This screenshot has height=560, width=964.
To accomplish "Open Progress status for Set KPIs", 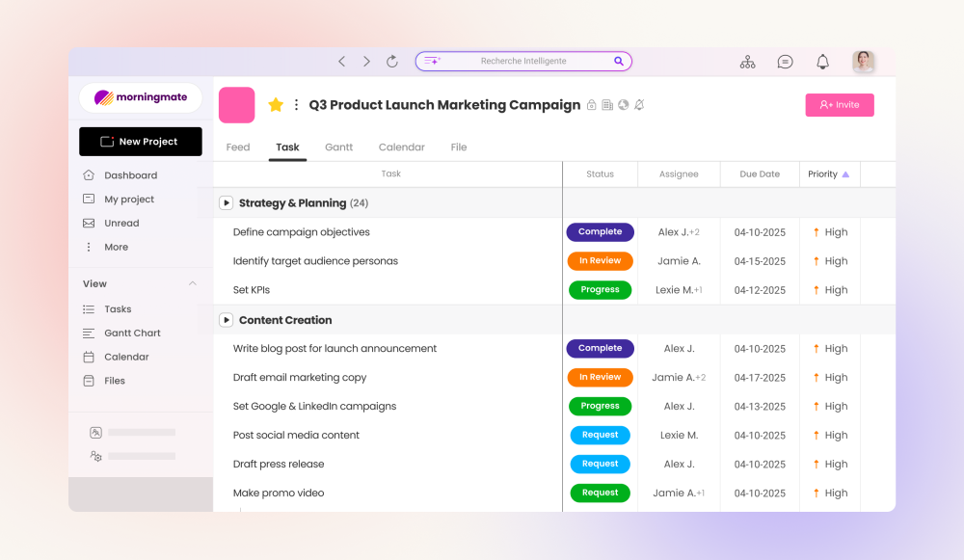I will [x=600, y=290].
